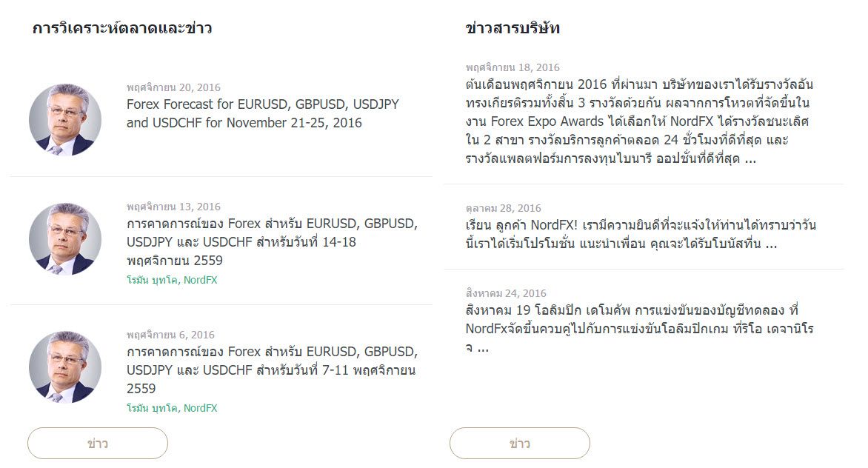The width and height of the screenshot is (868, 468).
Task: Click the สิงหาคม 24, 2016 date label
Action: pos(506,293)
